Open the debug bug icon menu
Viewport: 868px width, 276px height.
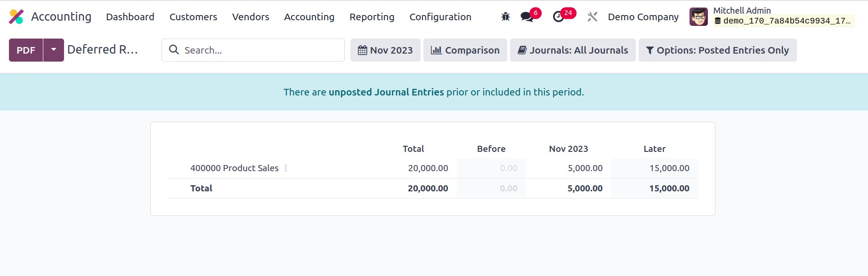(x=505, y=17)
